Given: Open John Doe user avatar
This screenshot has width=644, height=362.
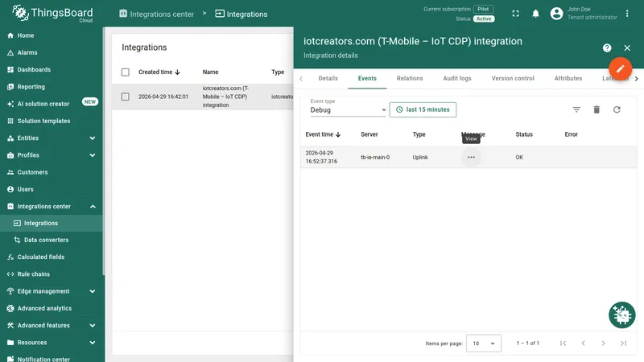Looking at the screenshot, I should [x=556, y=14].
